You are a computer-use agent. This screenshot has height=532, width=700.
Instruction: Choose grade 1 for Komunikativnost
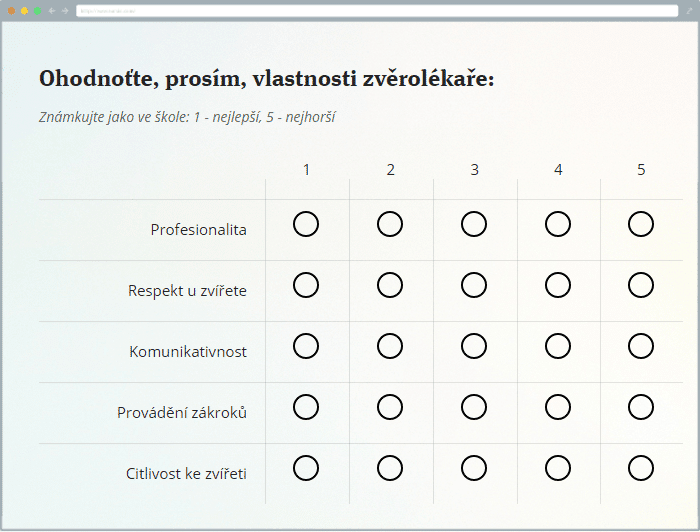tap(306, 346)
